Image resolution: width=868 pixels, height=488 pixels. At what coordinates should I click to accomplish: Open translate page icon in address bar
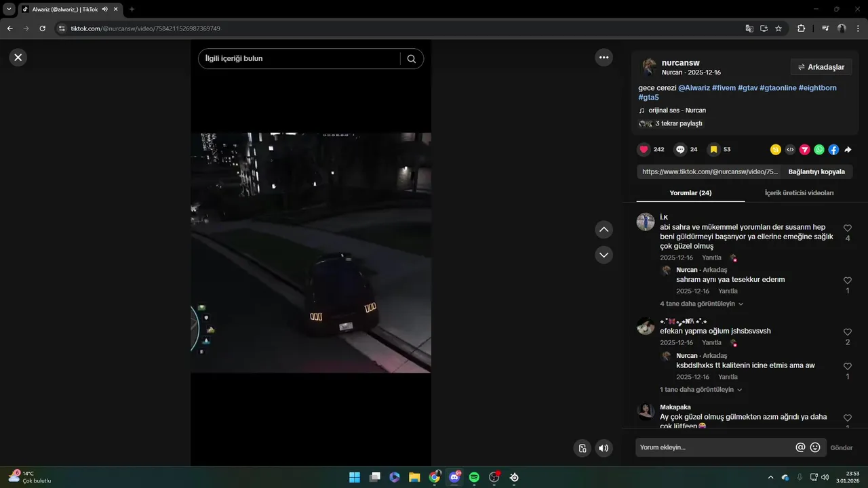749,28
